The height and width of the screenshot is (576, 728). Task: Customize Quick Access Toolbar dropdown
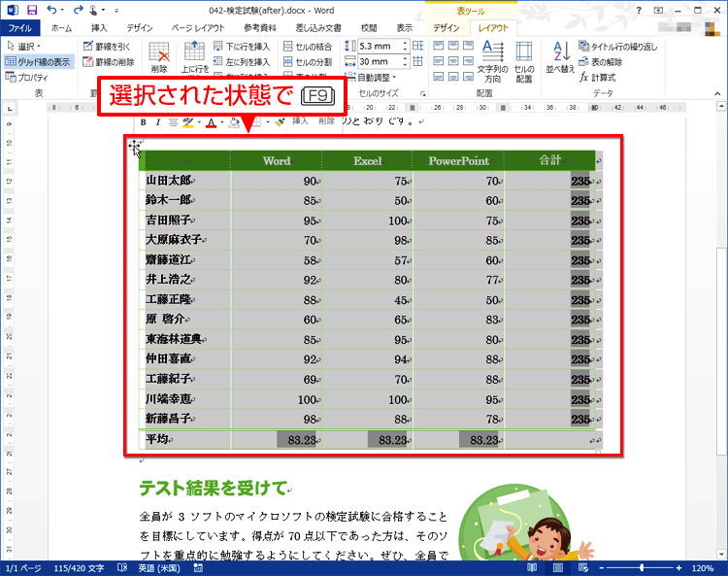click(x=116, y=11)
